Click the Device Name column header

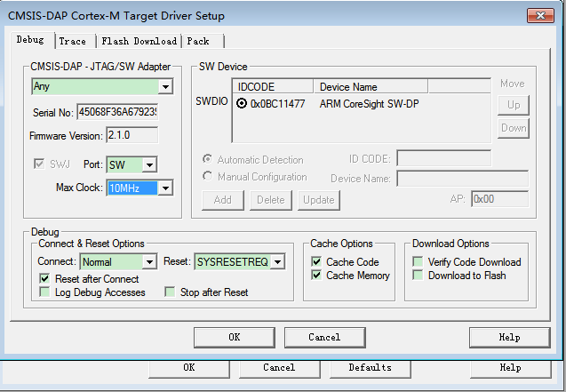pyautogui.click(x=371, y=86)
